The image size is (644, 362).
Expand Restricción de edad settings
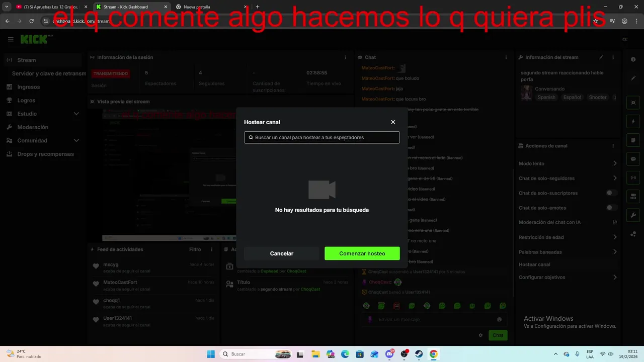(568, 237)
